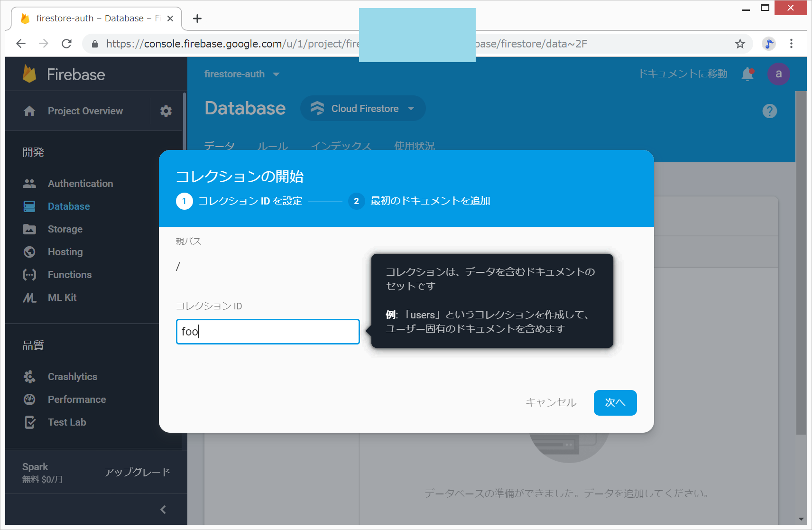The width and height of the screenshot is (812, 530).
Task: Open the Cloud Firestore database selector
Action: click(x=363, y=109)
